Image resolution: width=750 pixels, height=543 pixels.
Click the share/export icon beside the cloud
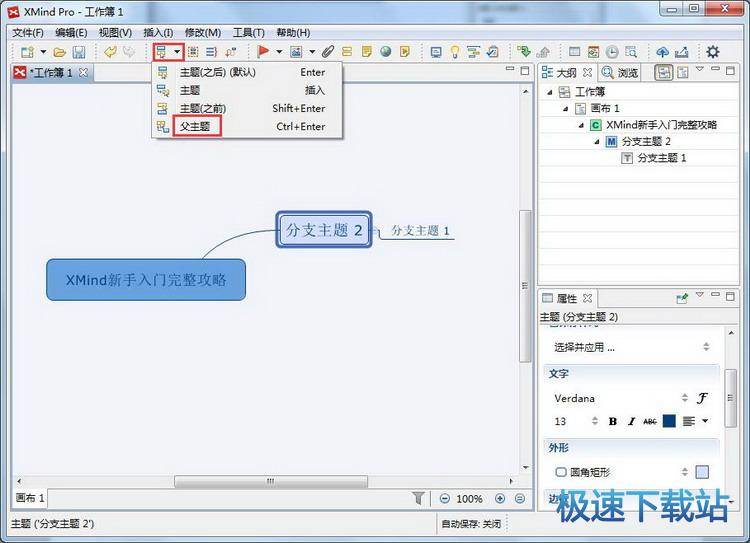[x=682, y=52]
